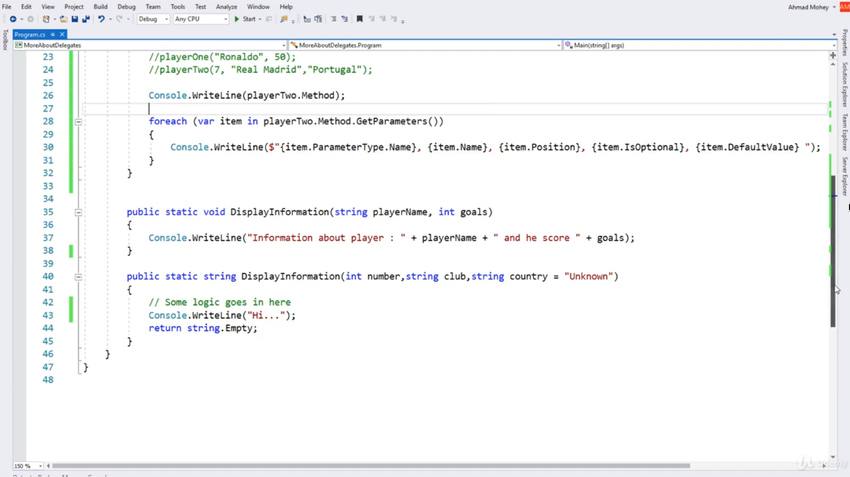The image size is (850, 477).
Task: Open the Properties side tab
Action: [x=845, y=43]
